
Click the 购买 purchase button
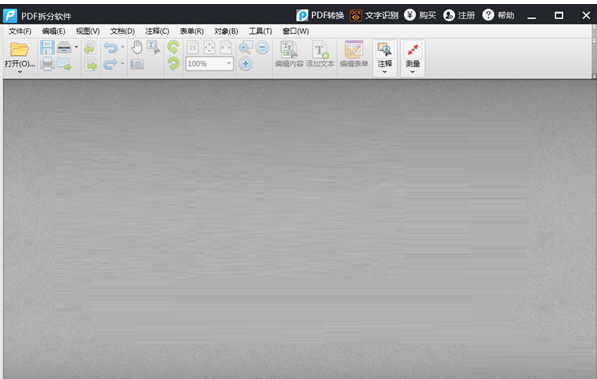[420, 15]
